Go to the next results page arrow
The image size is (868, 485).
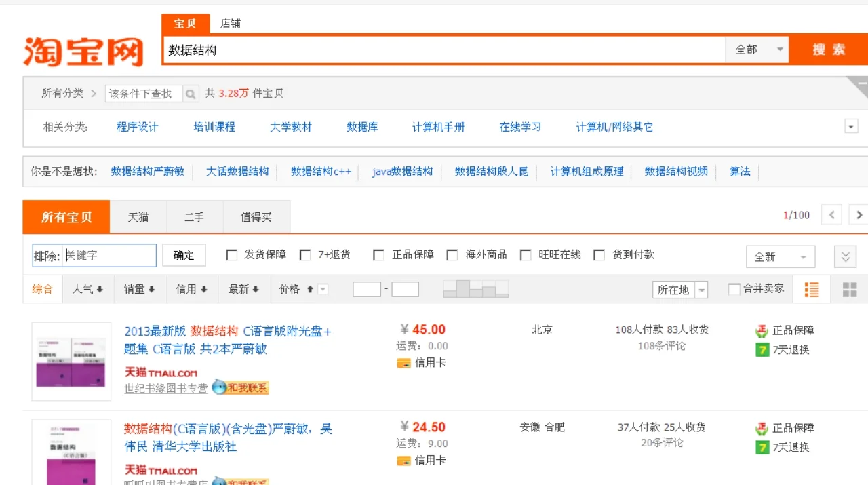tap(859, 215)
